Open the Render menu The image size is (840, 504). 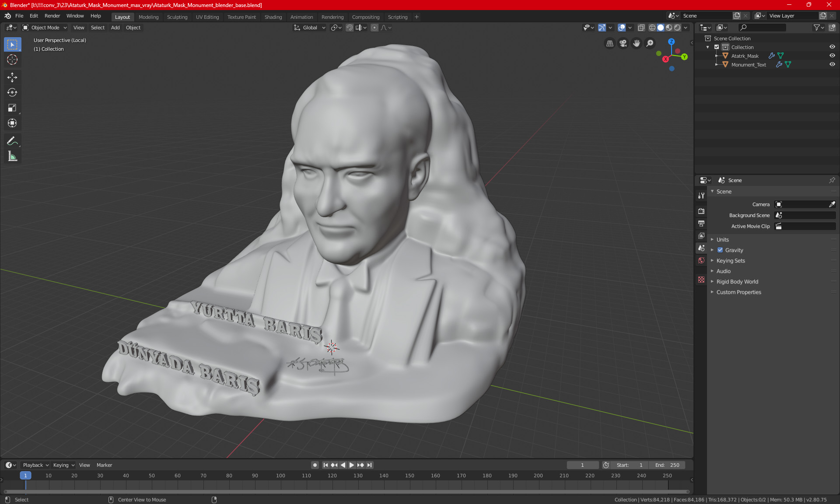[52, 16]
